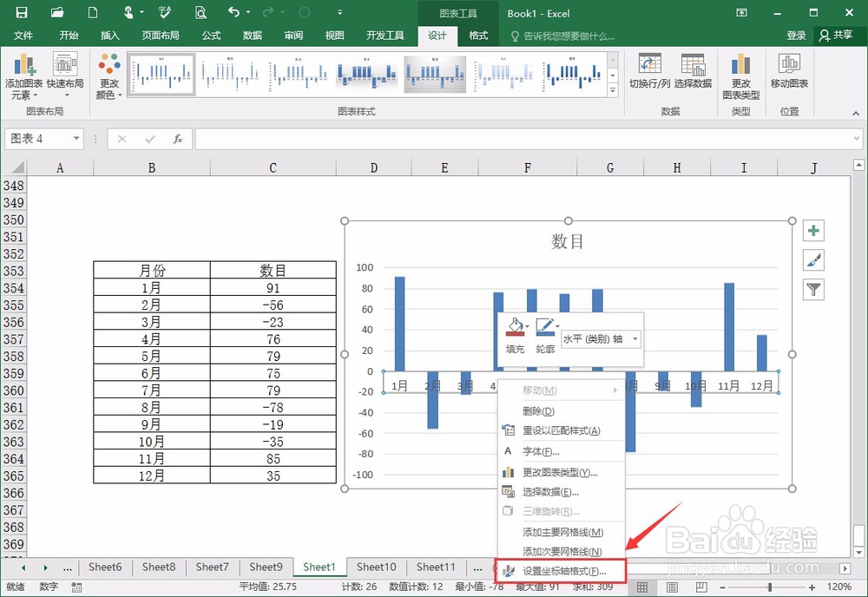Select the first chart style thumbnail
Screen dimensions: 868x597
161,75
